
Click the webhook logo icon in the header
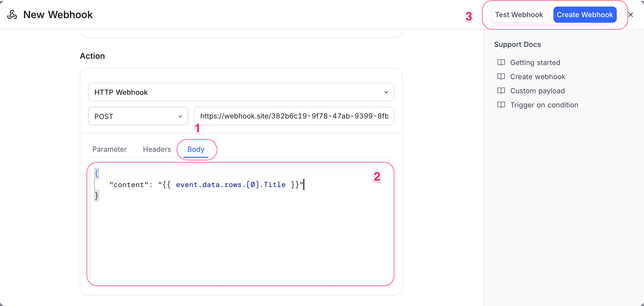pos(12,14)
